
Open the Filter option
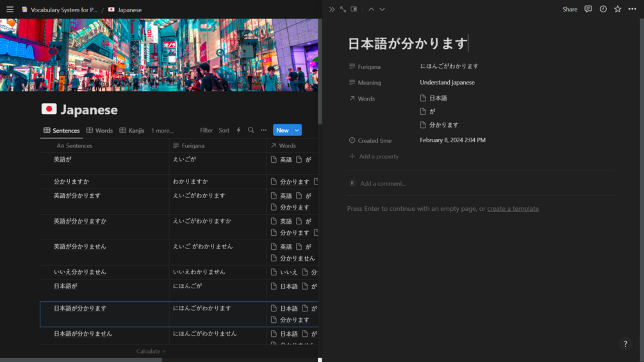click(206, 130)
